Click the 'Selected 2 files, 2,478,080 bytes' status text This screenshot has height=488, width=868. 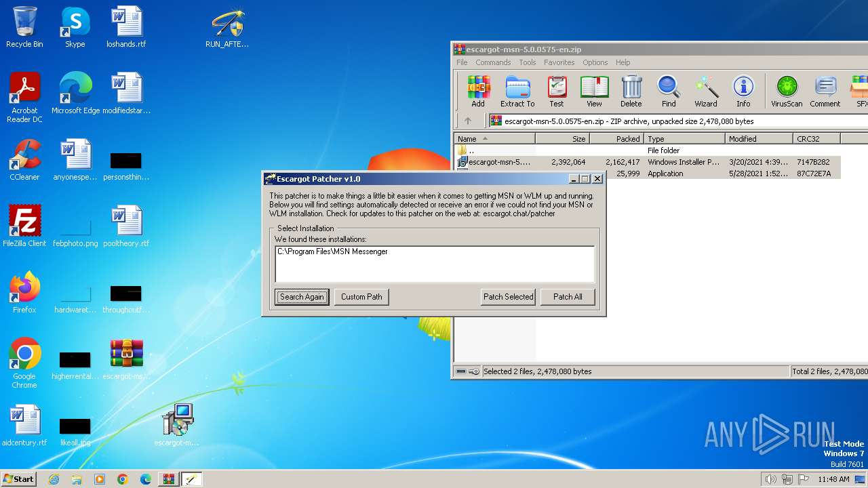click(x=537, y=371)
